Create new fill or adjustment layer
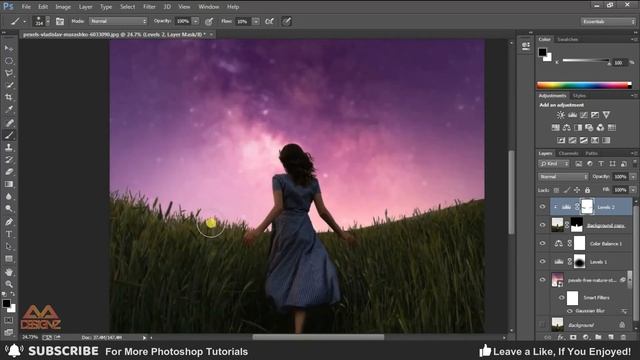 pos(586,337)
